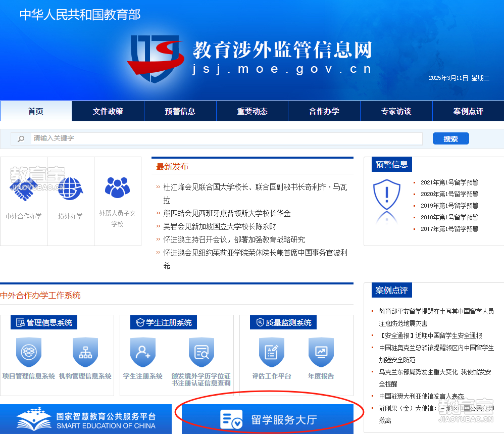Image resolution: width=504 pixels, height=434 pixels.
Task: Open the 国家智慧教育公共服务平台 banner
Action: point(86,419)
